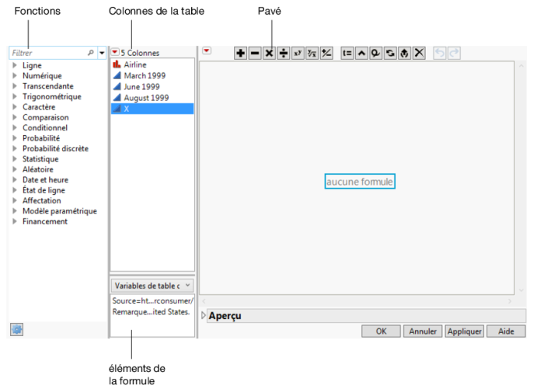
Task: Select the August 1999 column
Action: [x=152, y=98]
